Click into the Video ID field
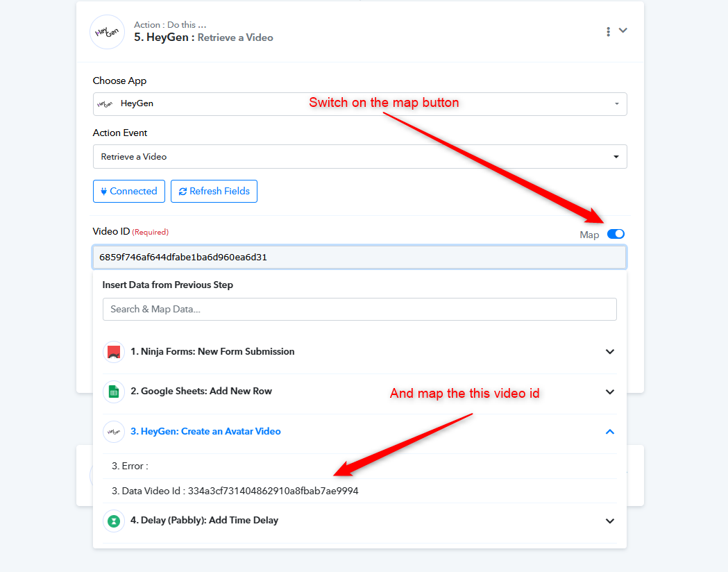728x572 pixels. click(x=359, y=257)
